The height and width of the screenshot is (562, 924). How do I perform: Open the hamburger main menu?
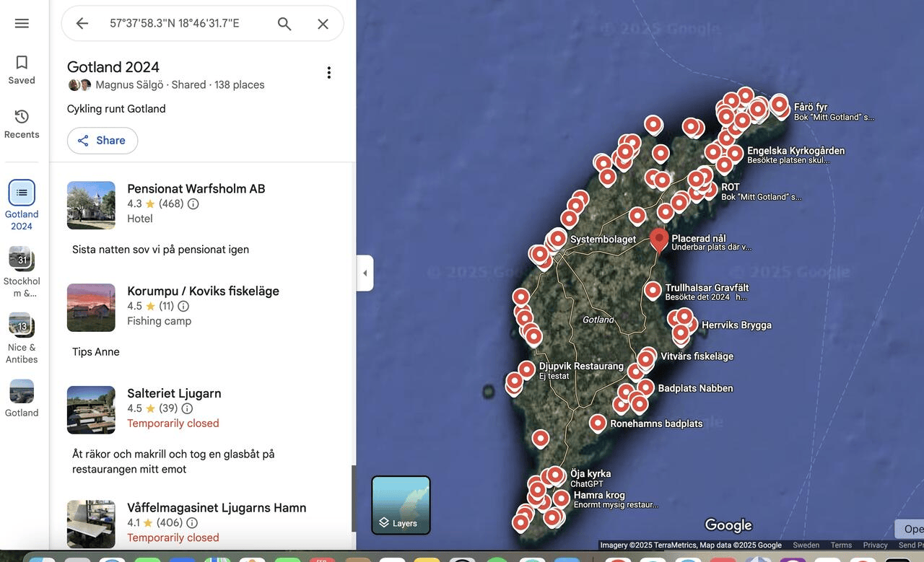[x=22, y=23]
